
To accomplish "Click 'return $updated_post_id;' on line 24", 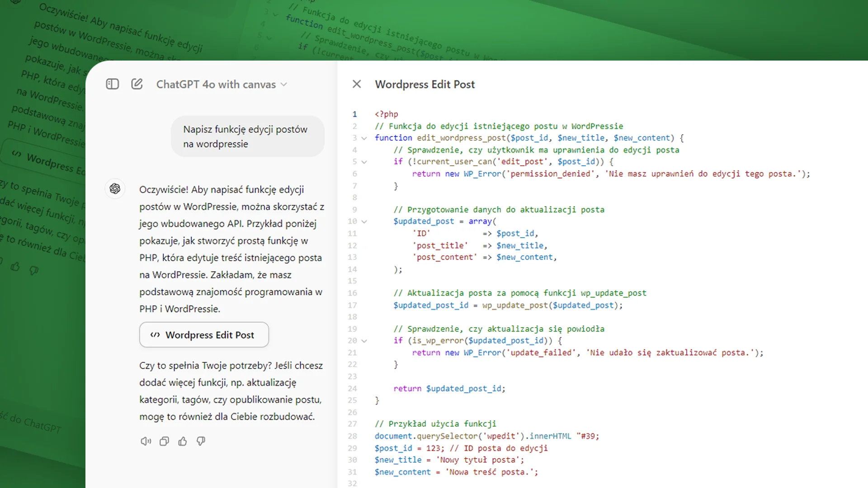I will pos(449,389).
